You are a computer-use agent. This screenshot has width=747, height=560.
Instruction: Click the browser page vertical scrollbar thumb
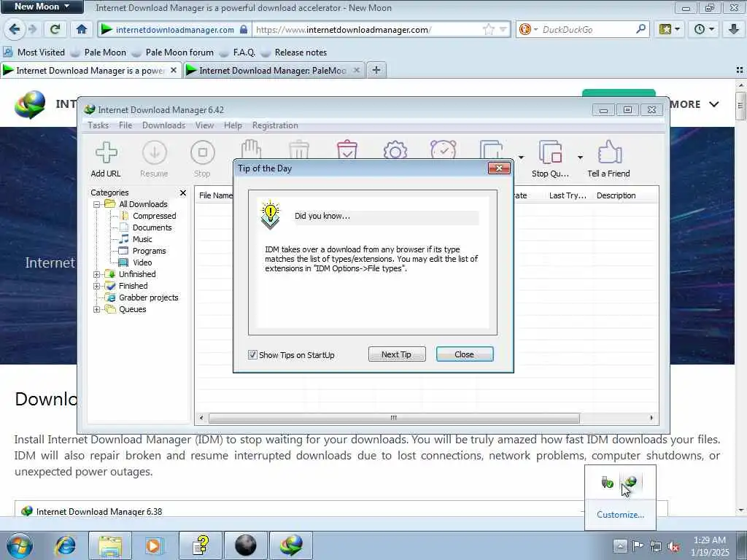point(740,106)
